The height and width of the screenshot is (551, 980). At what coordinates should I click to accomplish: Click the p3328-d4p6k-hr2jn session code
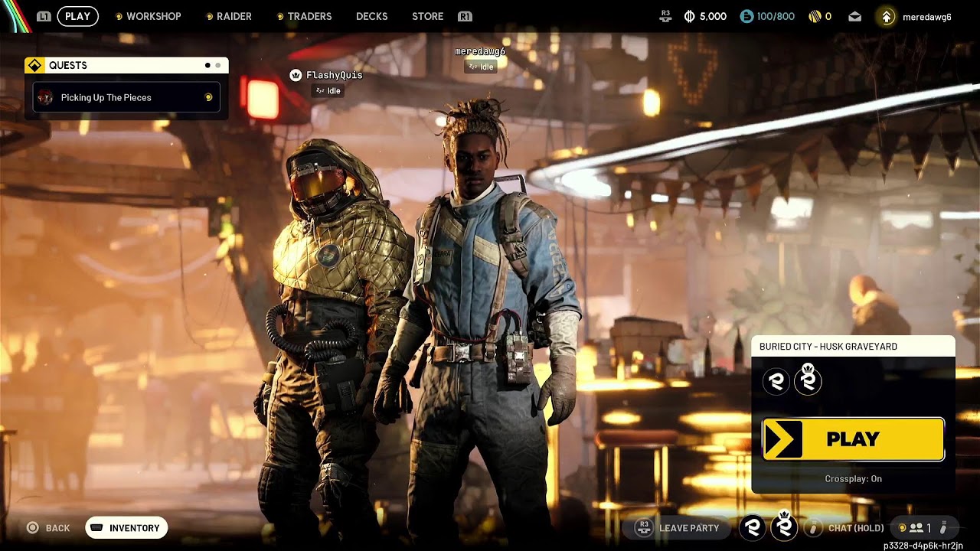point(923,546)
